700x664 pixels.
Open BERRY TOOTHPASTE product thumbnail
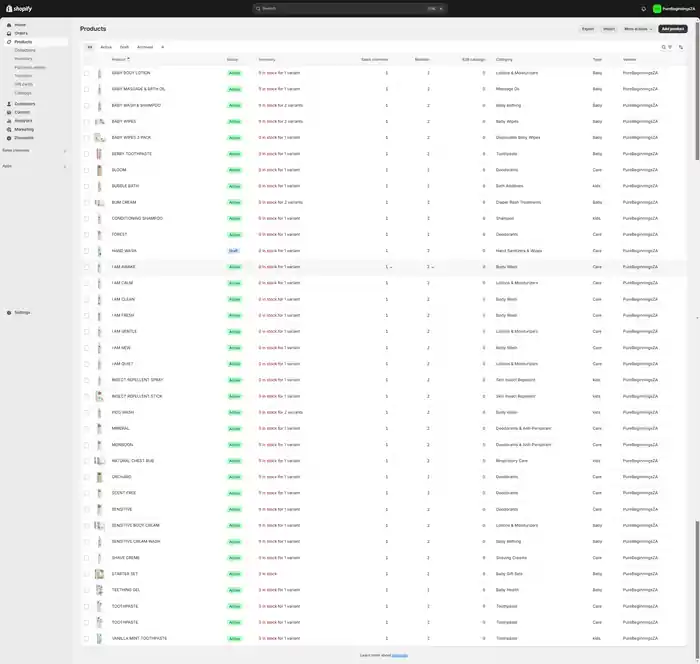click(x=100, y=154)
